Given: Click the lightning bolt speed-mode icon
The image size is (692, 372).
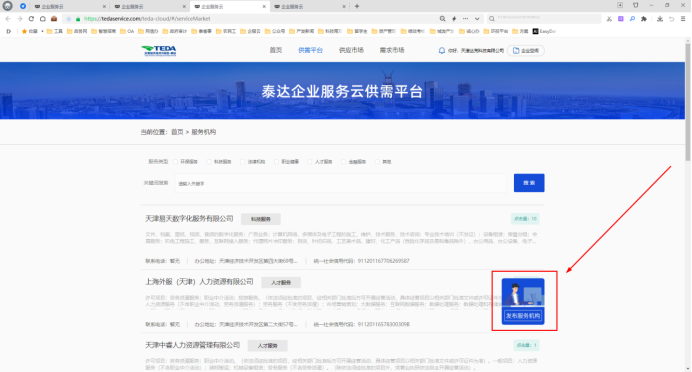Looking at the screenshot, I should coord(454,19).
